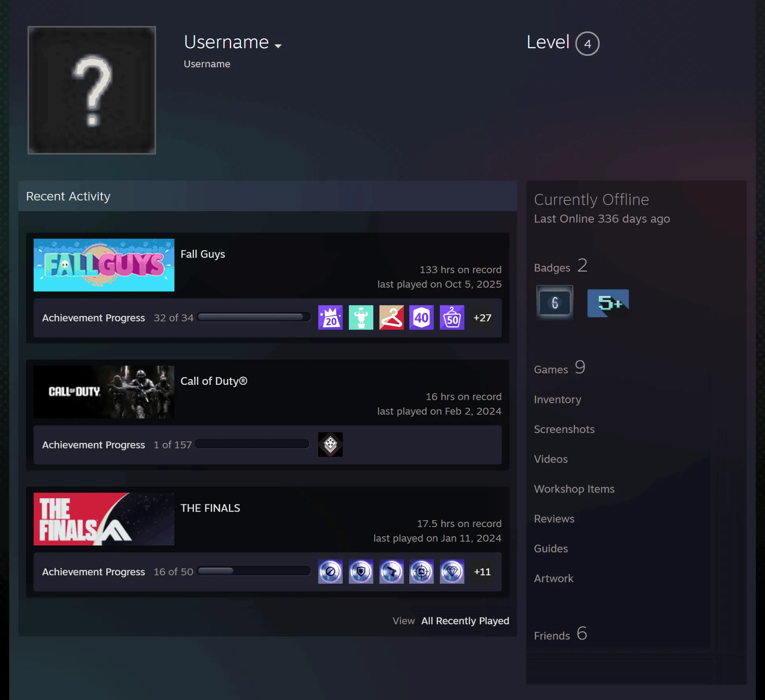This screenshot has width=765, height=700.
Task: Open the 5+ games collector badge
Action: (x=608, y=303)
